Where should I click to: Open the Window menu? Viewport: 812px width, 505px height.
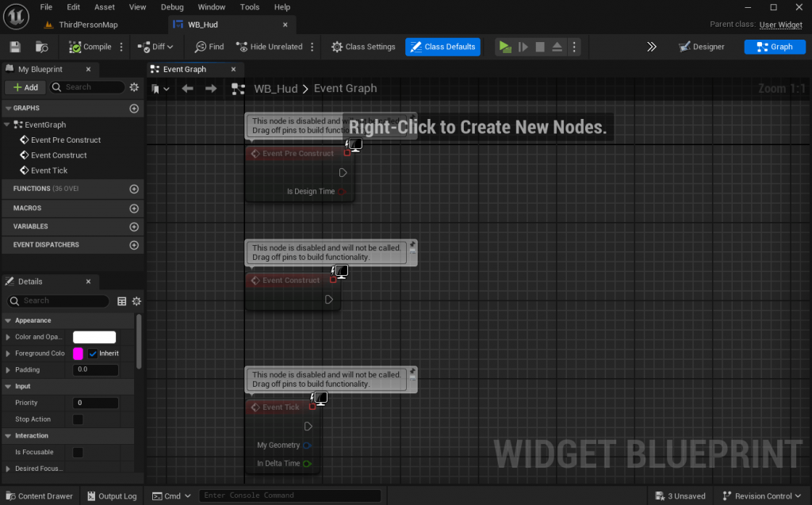(x=211, y=6)
